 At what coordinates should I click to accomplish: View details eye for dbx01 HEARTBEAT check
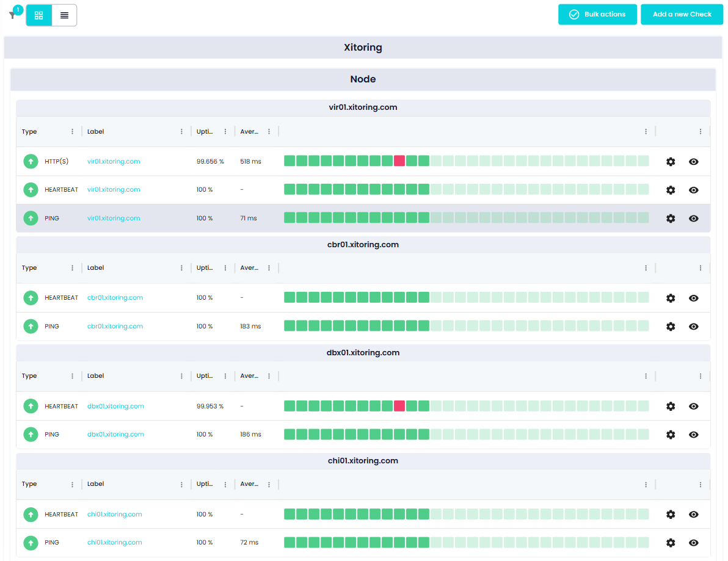pyautogui.click(x=693, y=406)
